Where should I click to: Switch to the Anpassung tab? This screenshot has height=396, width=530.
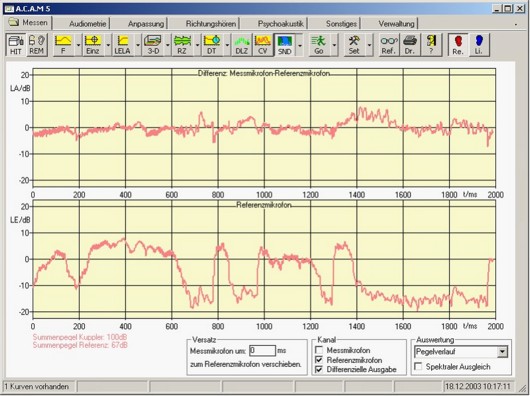click(x=146, y=24)
